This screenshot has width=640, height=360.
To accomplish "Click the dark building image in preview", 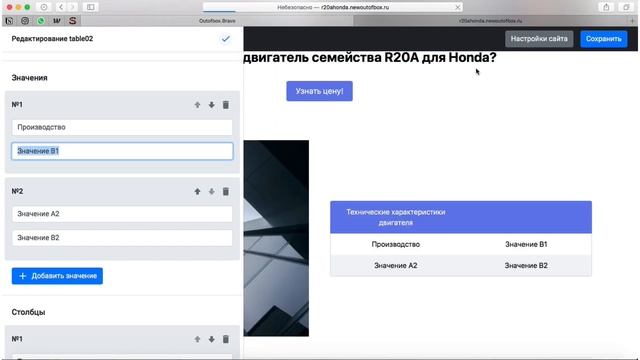I will [x=276, y=238].
